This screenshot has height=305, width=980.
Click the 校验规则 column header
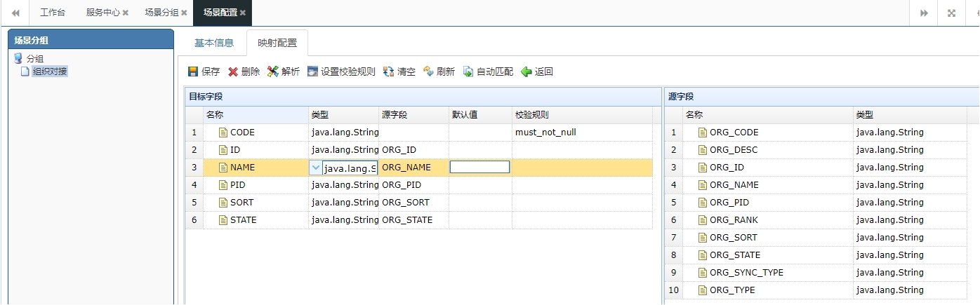tap(582, 115)
